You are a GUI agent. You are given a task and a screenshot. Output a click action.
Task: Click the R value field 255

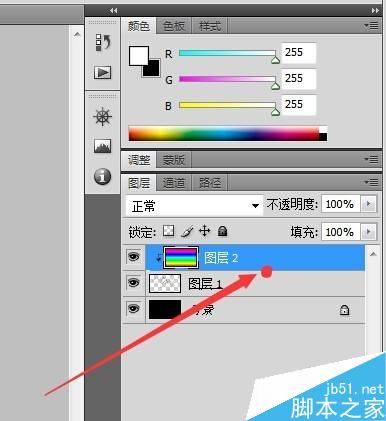(x=298, y=53)
